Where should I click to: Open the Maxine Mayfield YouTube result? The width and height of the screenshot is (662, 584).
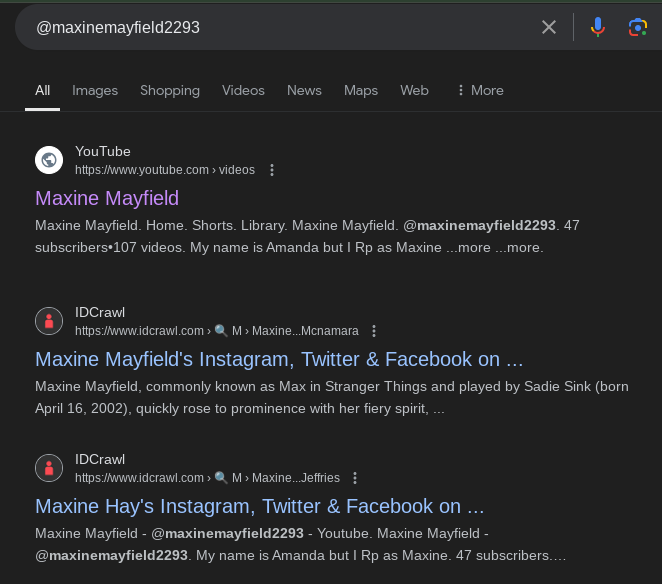point(107,198)
